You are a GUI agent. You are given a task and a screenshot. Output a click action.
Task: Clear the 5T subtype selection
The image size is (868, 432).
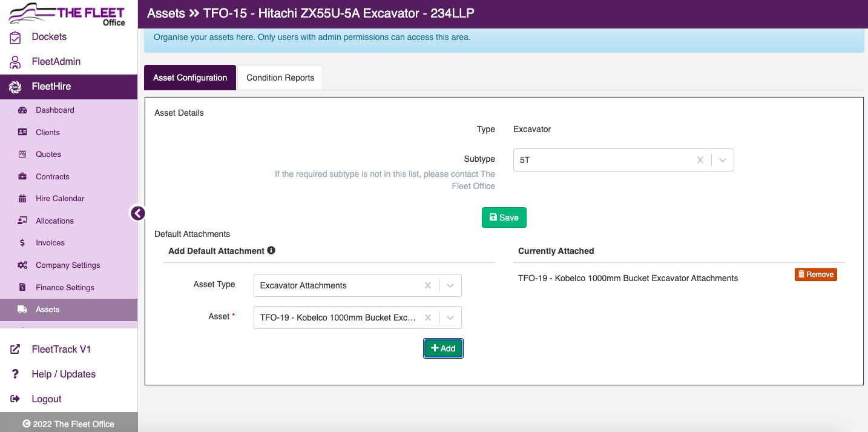(700, 161)
